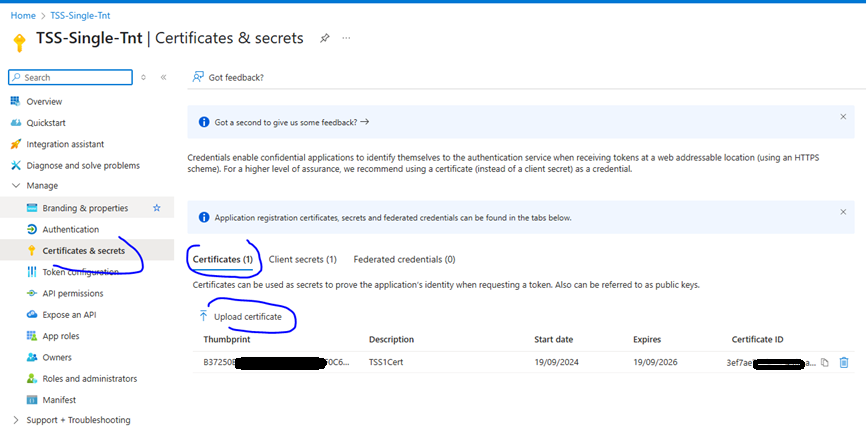Click the Expose an API cloud icon
This screenshot has height=438, width=867.
pos(32,315)
